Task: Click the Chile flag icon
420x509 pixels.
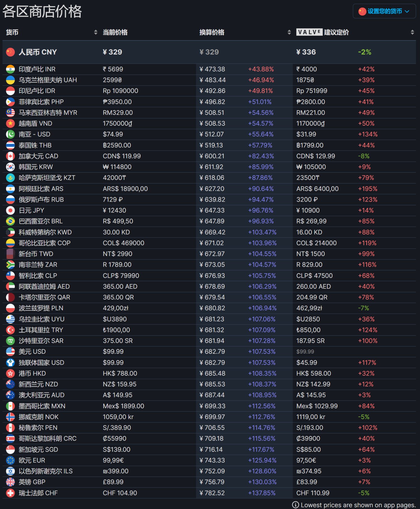Action: 10,276
